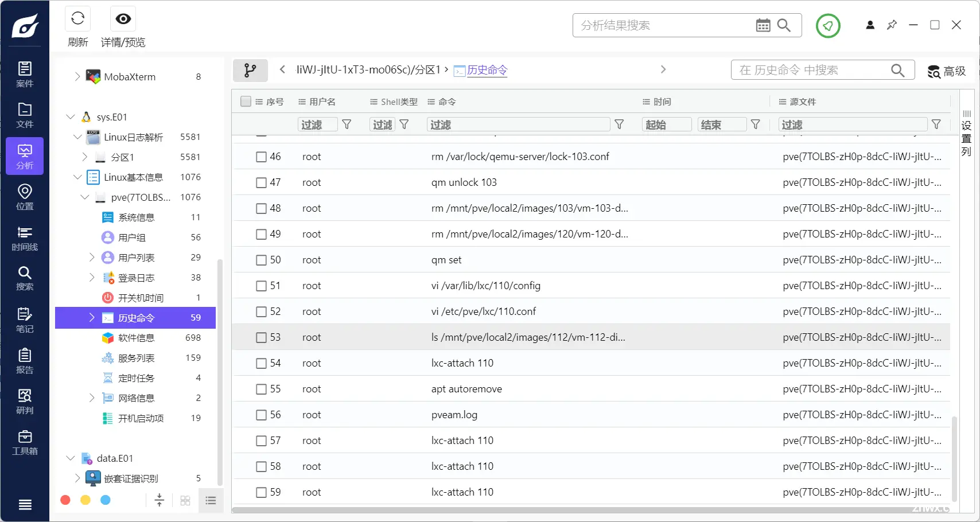The height and width of the screenshot is (522, 980).
Task: Check the row 48 checkbox
Action: tap(262, 208)
